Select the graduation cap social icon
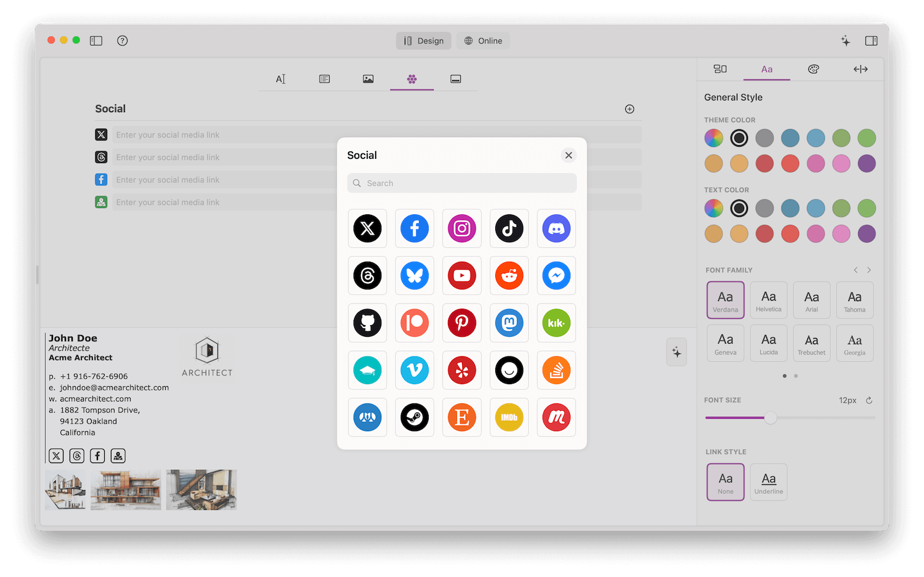This screenshot has width=924, height=577. (x=368, y=370)
